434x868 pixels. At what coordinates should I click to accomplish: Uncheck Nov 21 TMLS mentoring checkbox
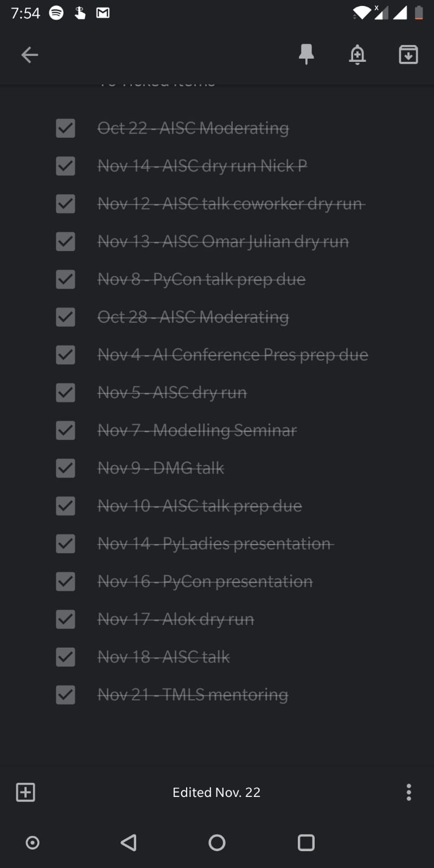(x=66, y=695)
